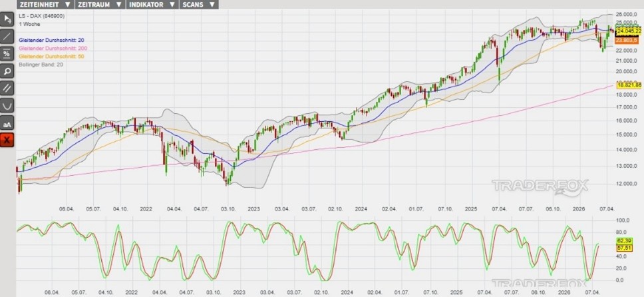Viewport: 644px width, 297px height.
Task: Select the trend line drawing tool
Action: click(7, 37)
